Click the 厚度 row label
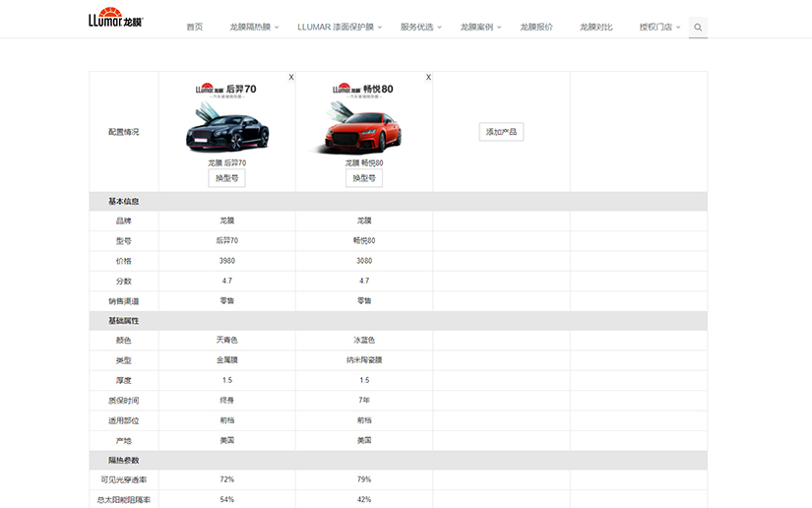The height and width of the screenshot is (508, 812). pyautogui.click(x=123, y=381)
